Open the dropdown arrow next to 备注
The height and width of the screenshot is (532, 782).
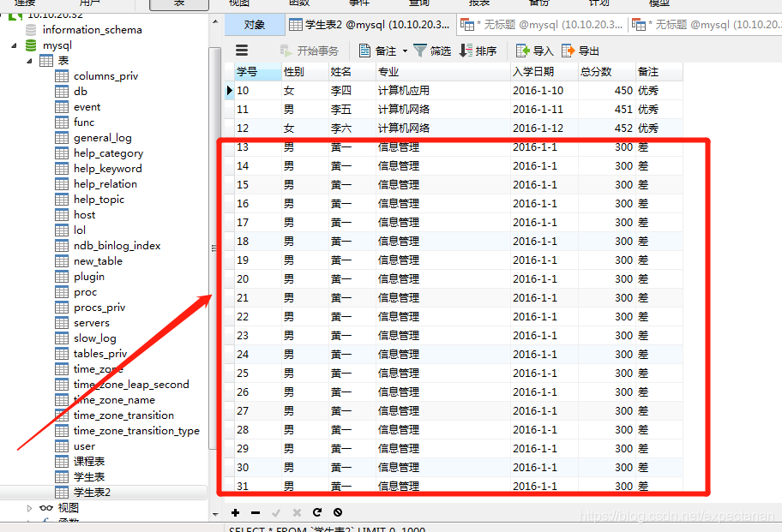(405, 51)
